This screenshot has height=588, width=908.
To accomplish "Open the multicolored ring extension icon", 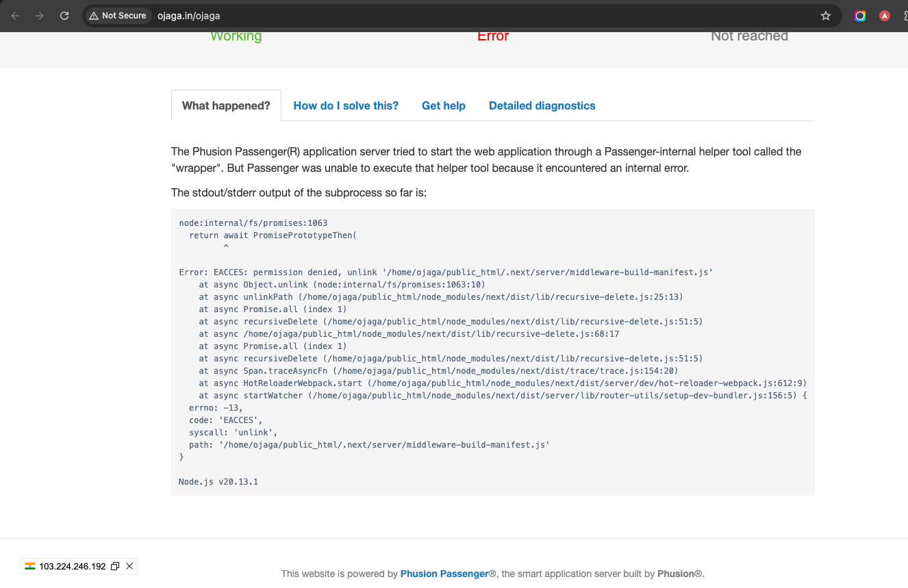I will pos(860,16).
